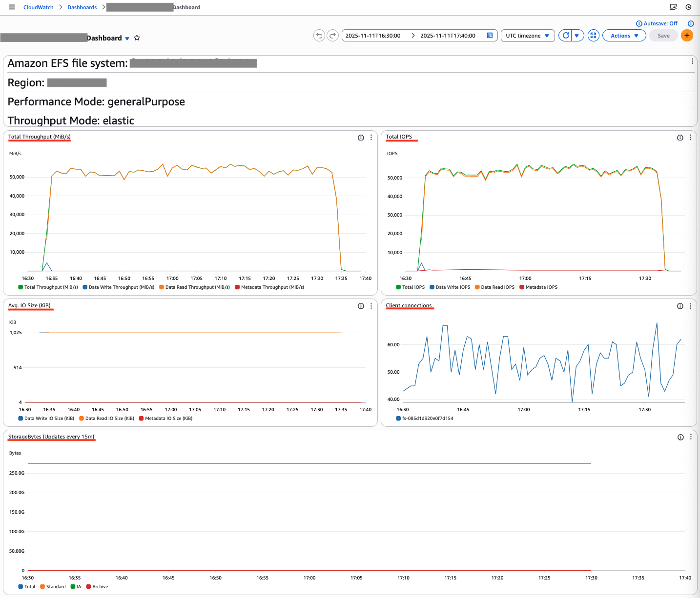View info for the Total Throughput widget

click(x=361, y=138)
